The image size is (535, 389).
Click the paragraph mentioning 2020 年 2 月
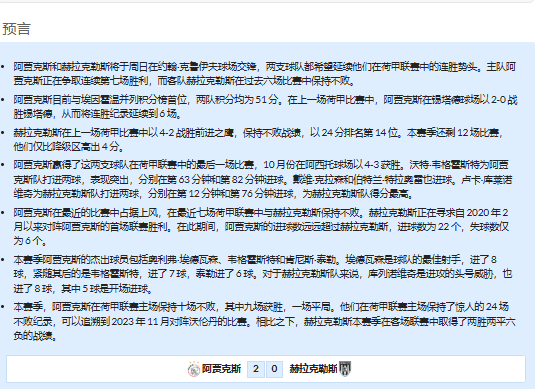[261, 227]
